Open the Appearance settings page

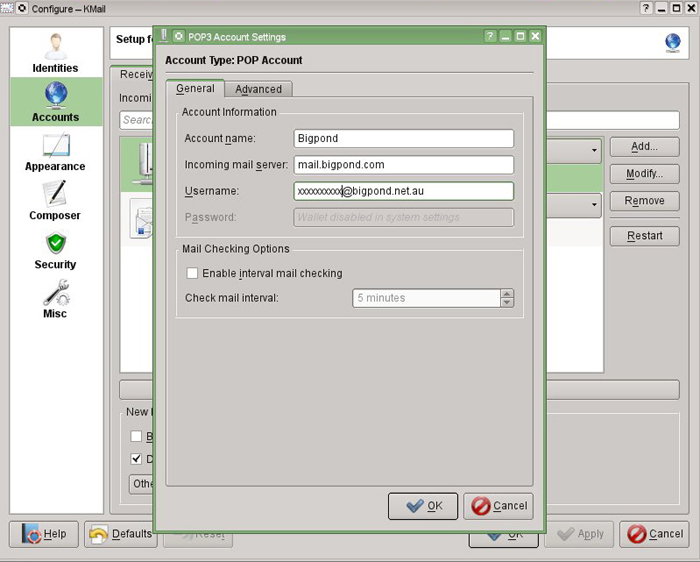pos(55,151)
